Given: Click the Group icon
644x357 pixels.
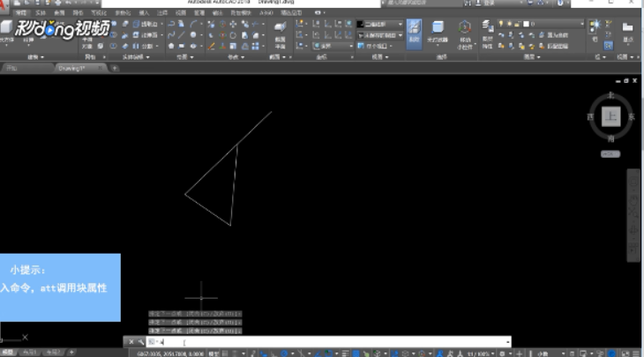Looking at the screenshot, I should 595,26.
